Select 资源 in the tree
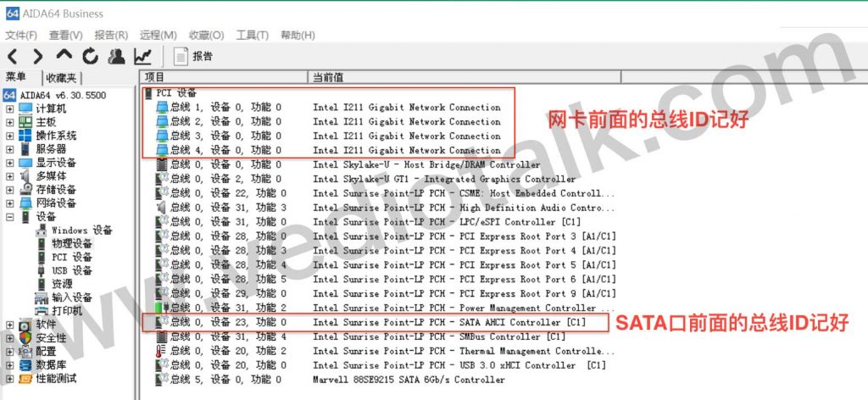The width and height of the screenshot is (868, 400). click(62, 284)
